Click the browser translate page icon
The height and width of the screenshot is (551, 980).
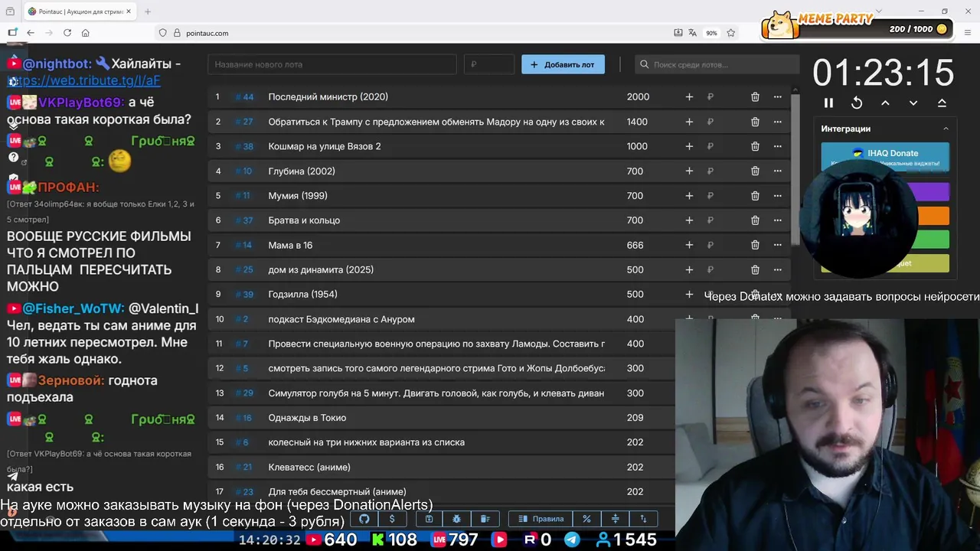[693, 33]
